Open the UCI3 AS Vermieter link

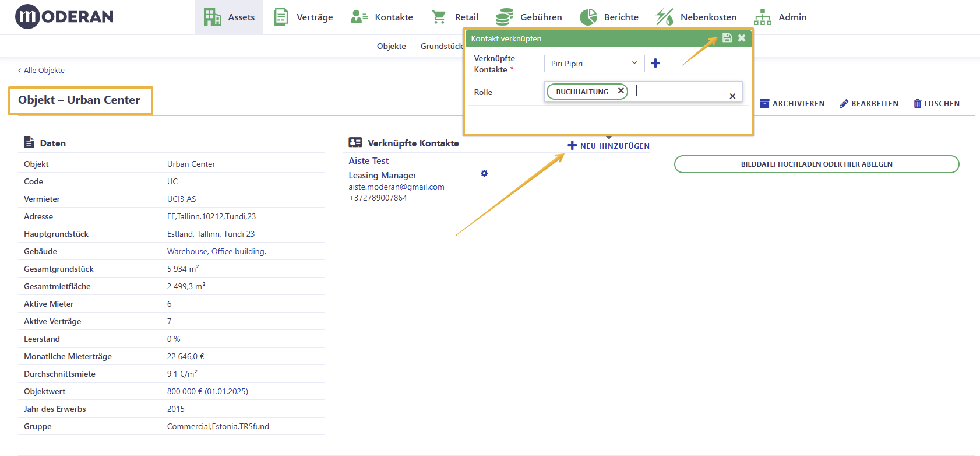point(181,199)
